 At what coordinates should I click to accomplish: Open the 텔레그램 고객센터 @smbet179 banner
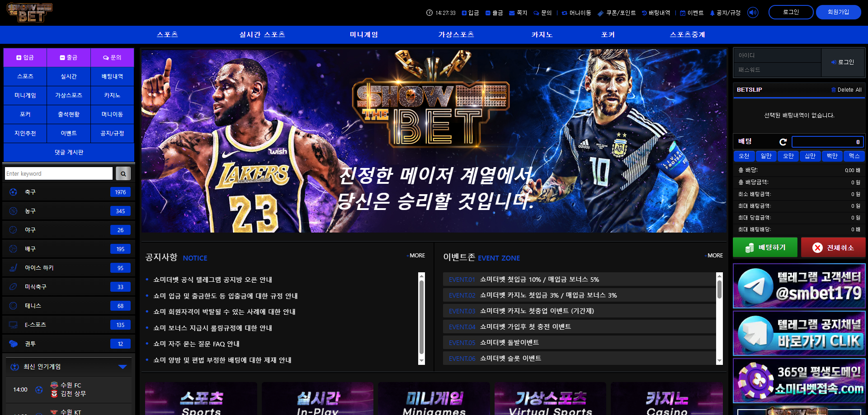[x=799, y=286]
